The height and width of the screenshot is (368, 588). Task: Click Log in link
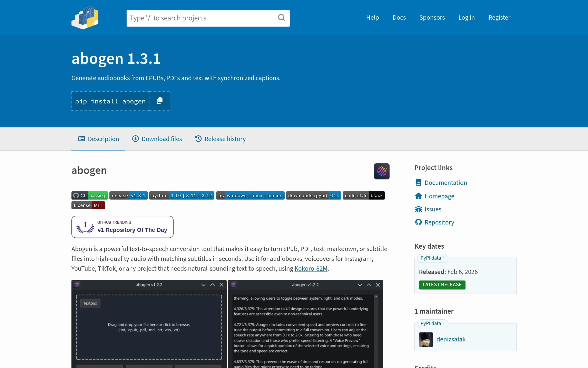pos(467,18)
